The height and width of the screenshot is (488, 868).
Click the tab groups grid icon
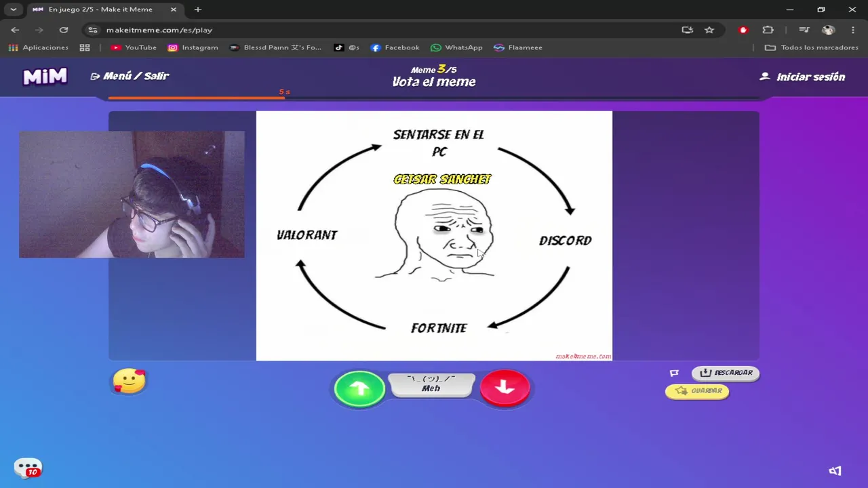coord(85,47)
